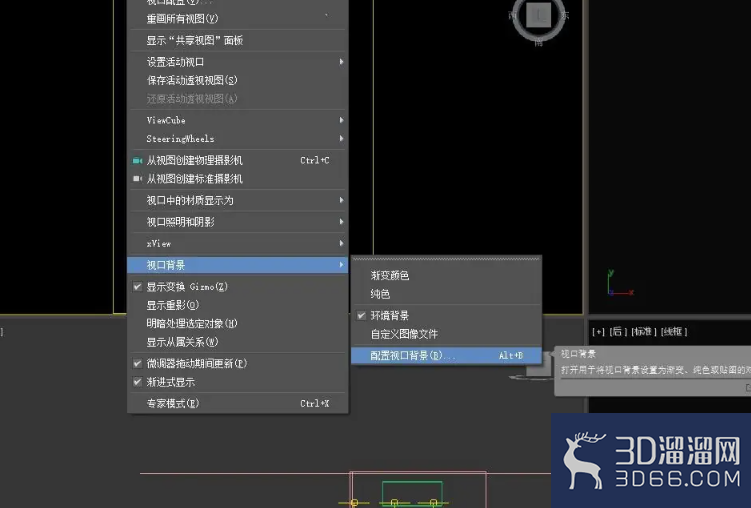Toggle 渐进式显示 checkbox
This screenshot has height=508, width=751.
click(x=137, y=382)
